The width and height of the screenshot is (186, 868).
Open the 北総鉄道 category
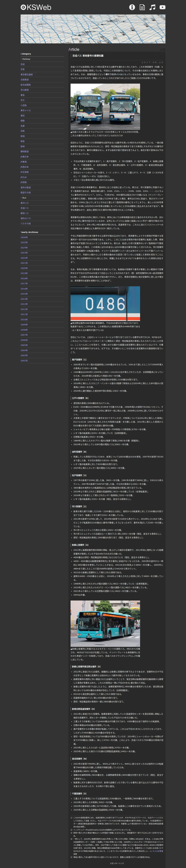(25, 80)
